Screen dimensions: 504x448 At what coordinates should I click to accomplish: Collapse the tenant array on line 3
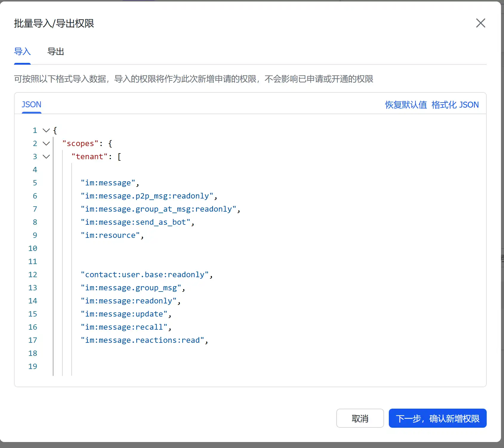coord(46,156)
